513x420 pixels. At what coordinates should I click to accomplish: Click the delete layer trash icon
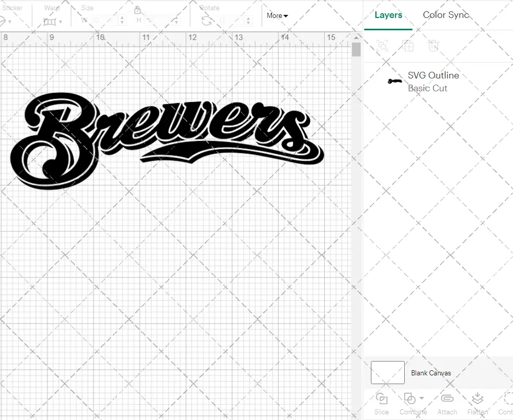click(433, 46)
